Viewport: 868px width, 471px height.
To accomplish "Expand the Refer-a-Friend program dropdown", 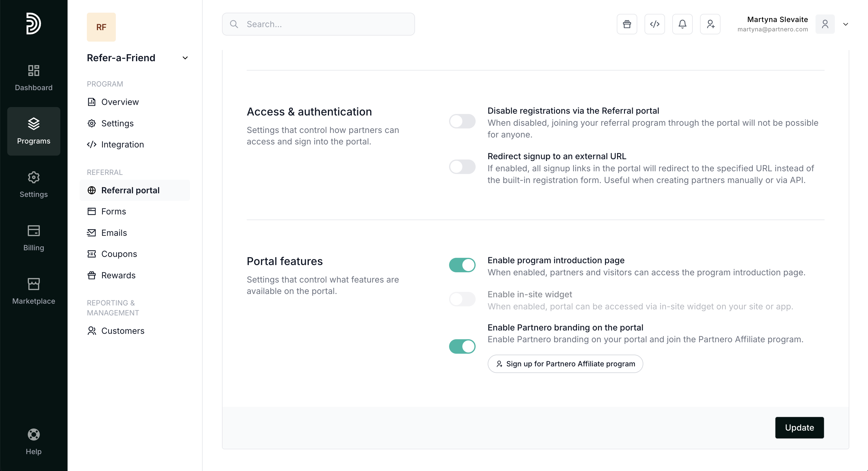I will (185, 58).
